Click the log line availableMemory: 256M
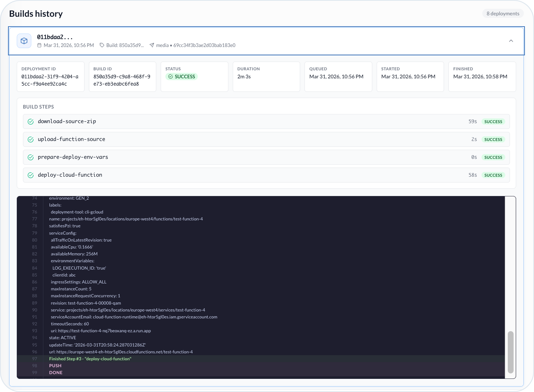 [x=74, y=254]
